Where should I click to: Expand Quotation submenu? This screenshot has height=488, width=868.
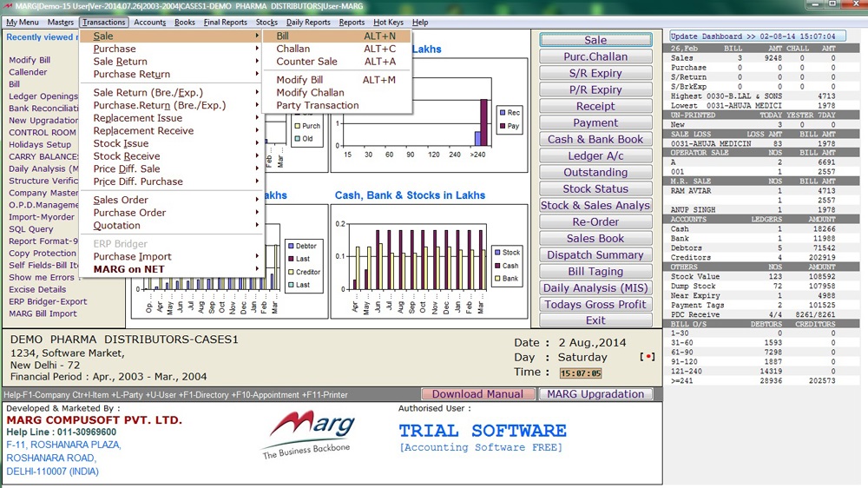171,226
